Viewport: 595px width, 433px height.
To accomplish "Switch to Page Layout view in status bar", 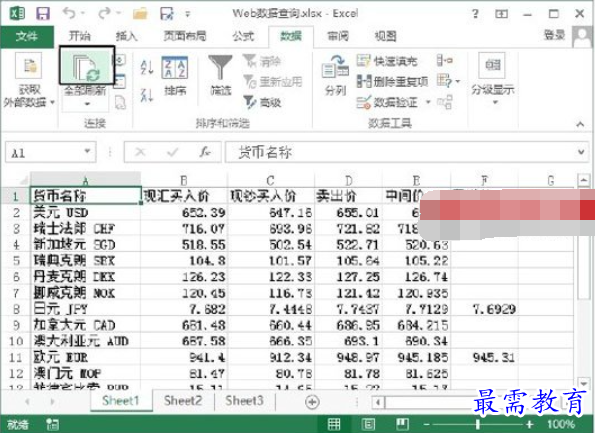I will 368,424.
